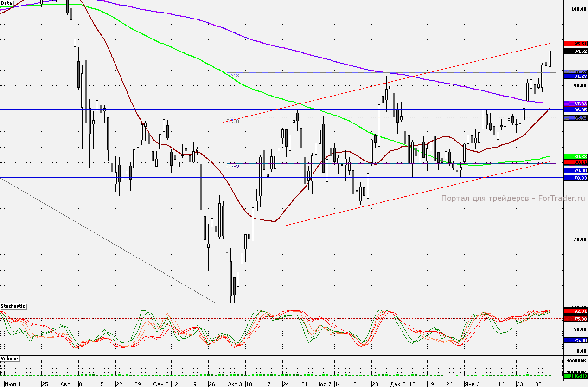Select the Stochastic panel label
Screen dimensions: 588x387
tap(13, 306)
